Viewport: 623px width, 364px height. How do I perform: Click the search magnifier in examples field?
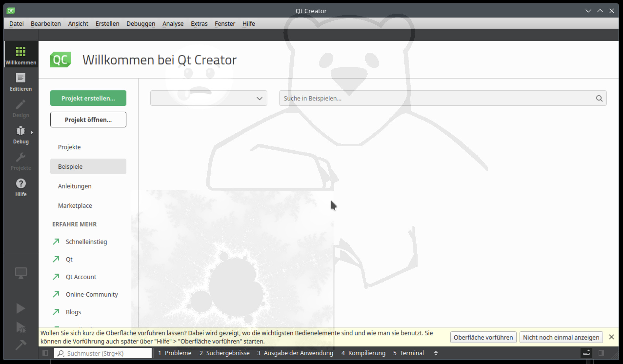tap(599, 98)
